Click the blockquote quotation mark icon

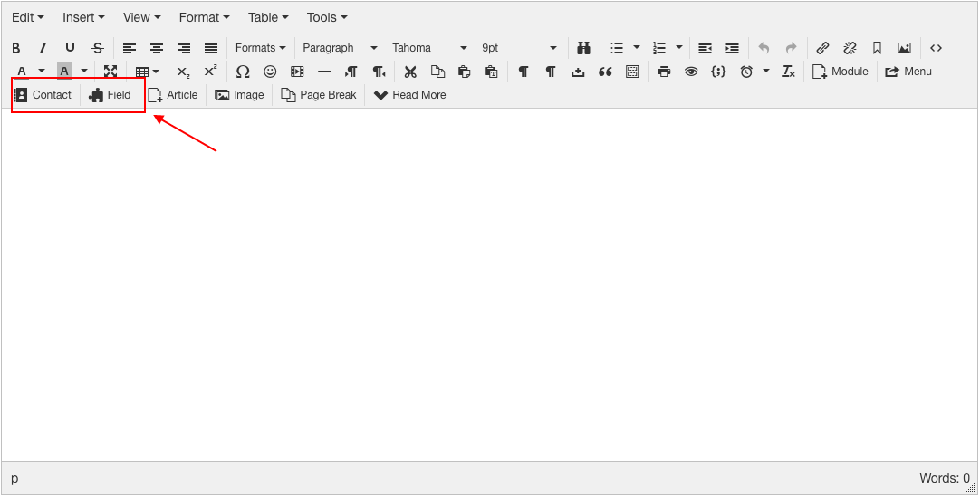(x=605, y=72)
